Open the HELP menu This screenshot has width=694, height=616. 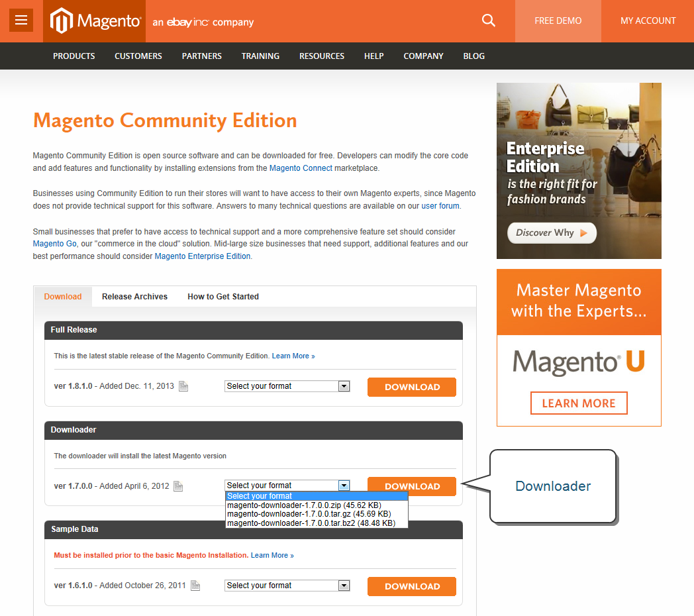click(374, 56)
